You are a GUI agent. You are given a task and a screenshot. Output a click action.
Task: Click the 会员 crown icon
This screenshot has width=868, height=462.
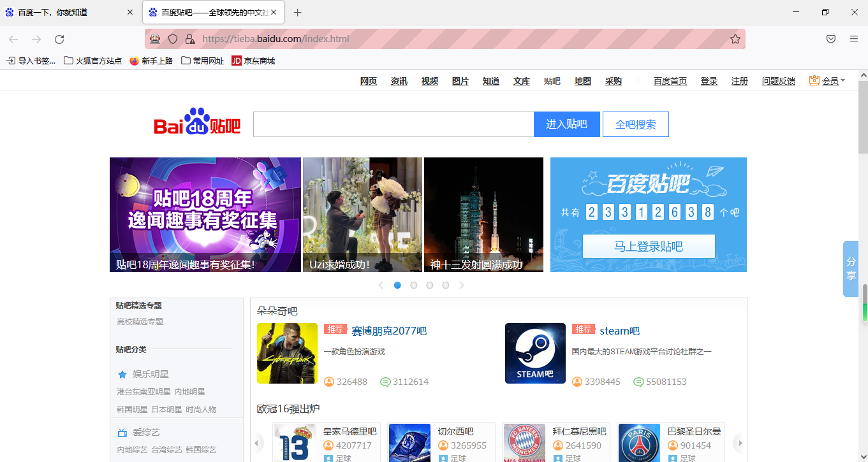point(814,80)
